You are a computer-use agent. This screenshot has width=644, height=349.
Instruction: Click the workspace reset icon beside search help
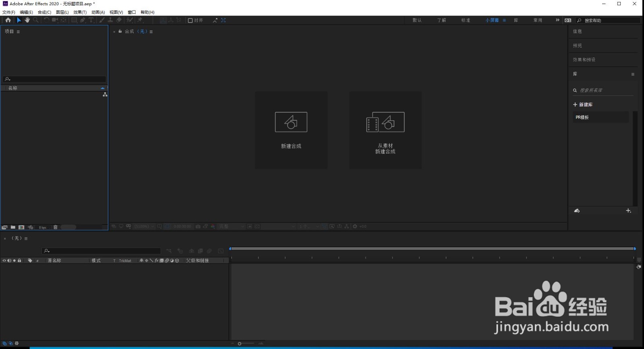click(568, 20)
